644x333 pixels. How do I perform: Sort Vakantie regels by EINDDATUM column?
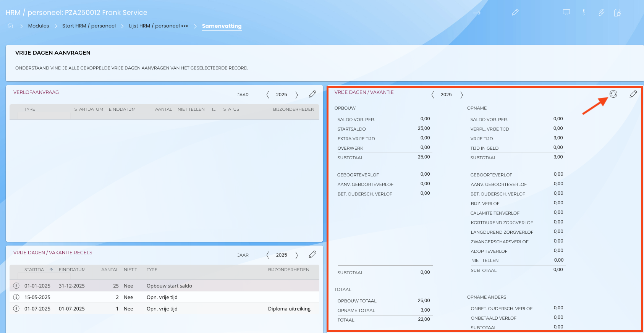[x=72, y=270]
